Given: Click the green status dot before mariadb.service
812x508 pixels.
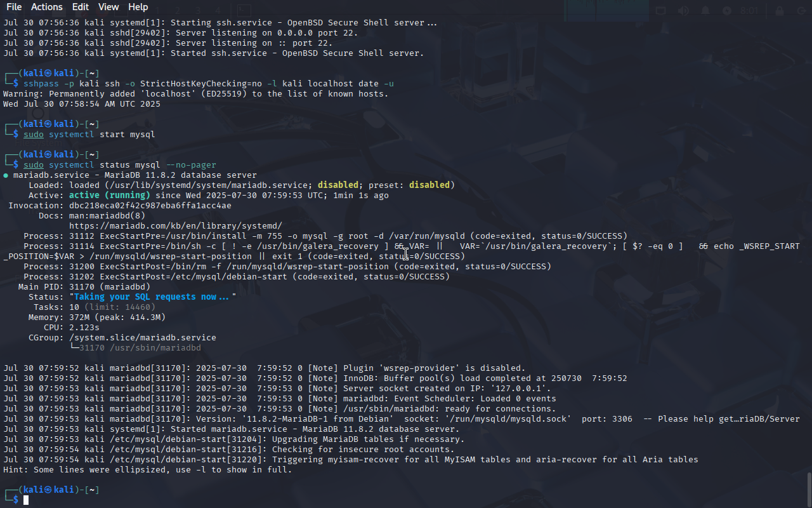Looking at the screenshot, I should click(6, 175).
